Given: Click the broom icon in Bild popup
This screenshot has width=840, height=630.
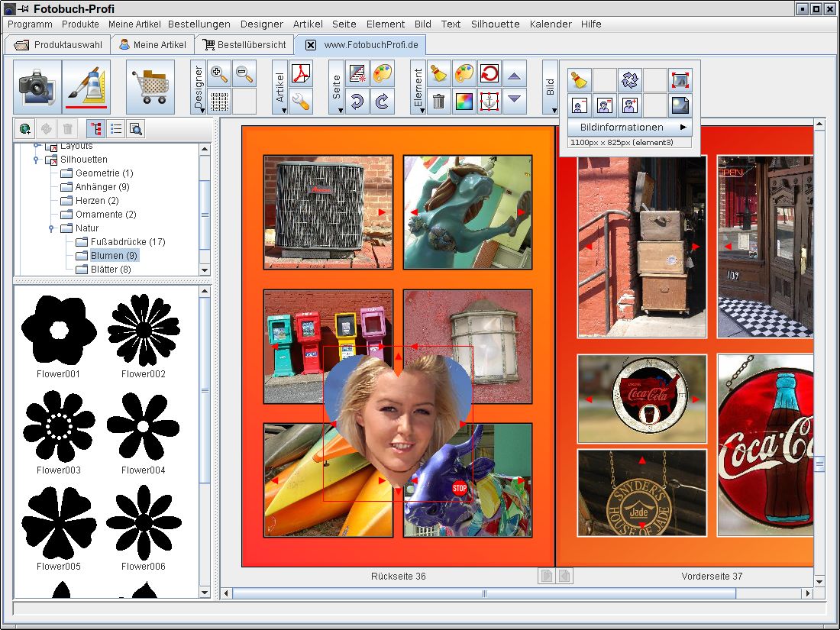Looking at the screenshot, I should (579, 80).
